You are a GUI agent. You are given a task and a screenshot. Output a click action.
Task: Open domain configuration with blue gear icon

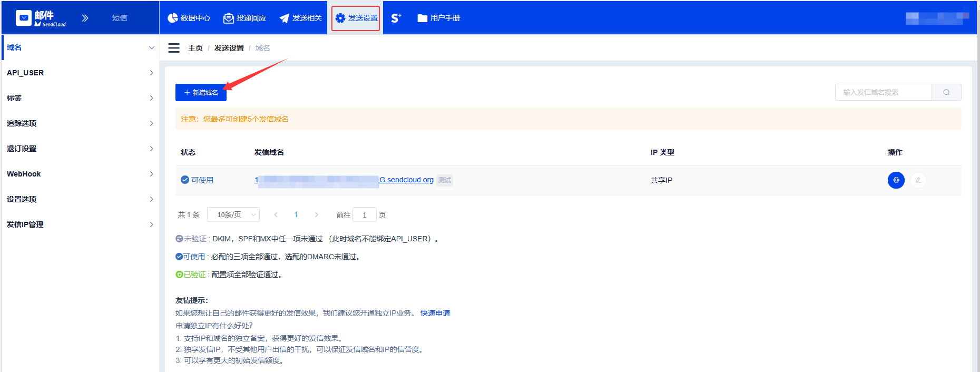click(896, 180)
